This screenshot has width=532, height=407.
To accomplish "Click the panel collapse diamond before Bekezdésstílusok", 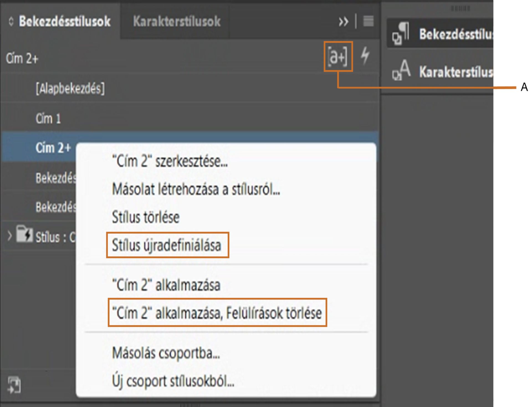I will (11, 21).
